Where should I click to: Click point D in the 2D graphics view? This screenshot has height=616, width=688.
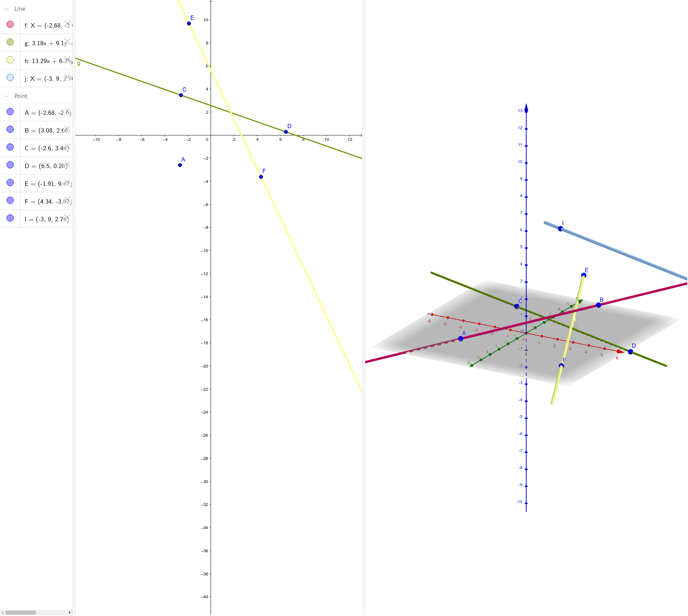(x=286, y=132)
